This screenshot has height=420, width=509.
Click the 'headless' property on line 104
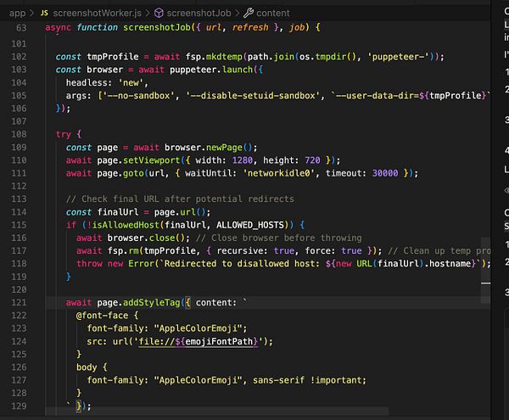[x=87, y=82]
